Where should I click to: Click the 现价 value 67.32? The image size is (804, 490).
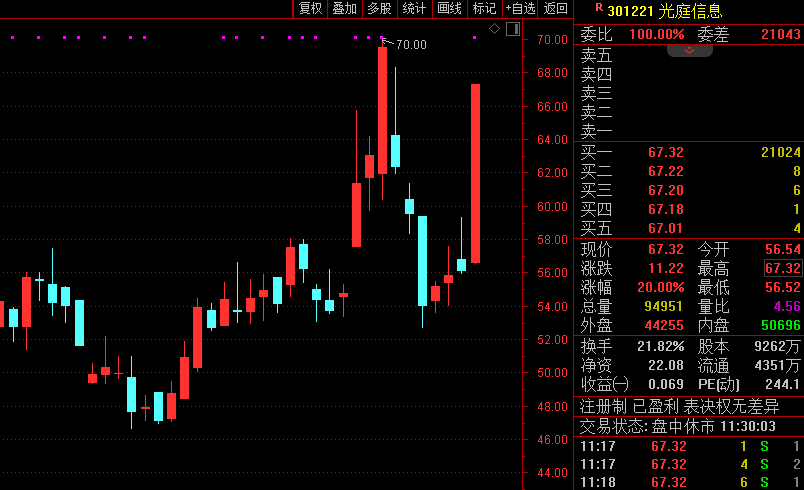666,250
